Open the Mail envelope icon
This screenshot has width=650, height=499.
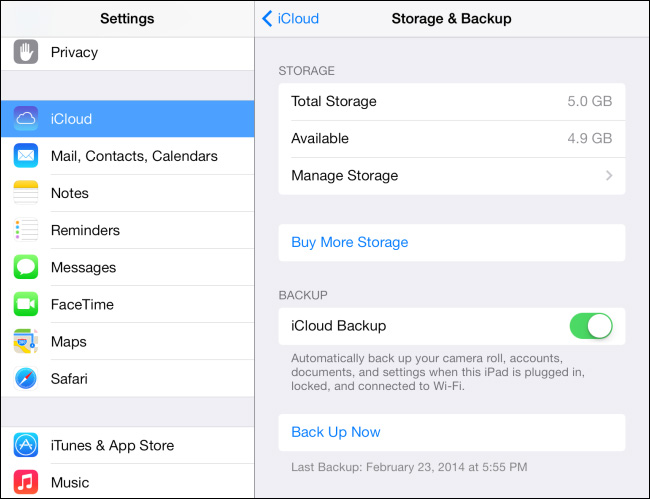pos(26,156)
